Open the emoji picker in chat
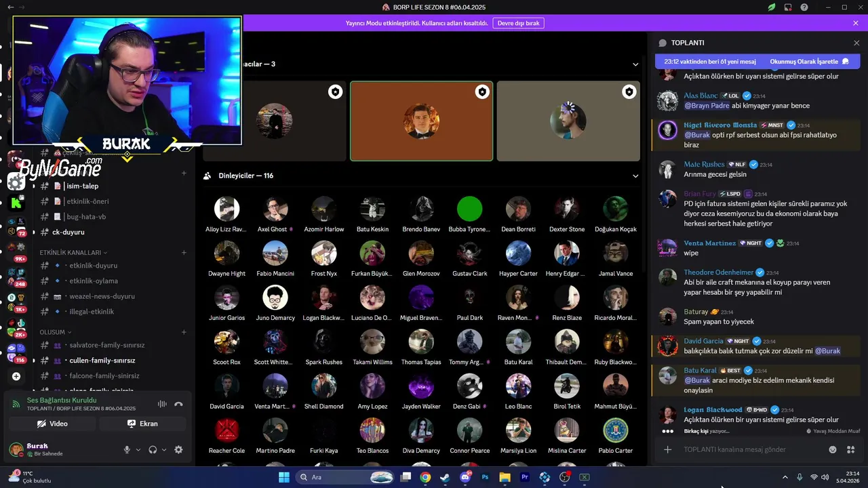Viewport: 868px width, 488px height. click(x=833, y=449)
